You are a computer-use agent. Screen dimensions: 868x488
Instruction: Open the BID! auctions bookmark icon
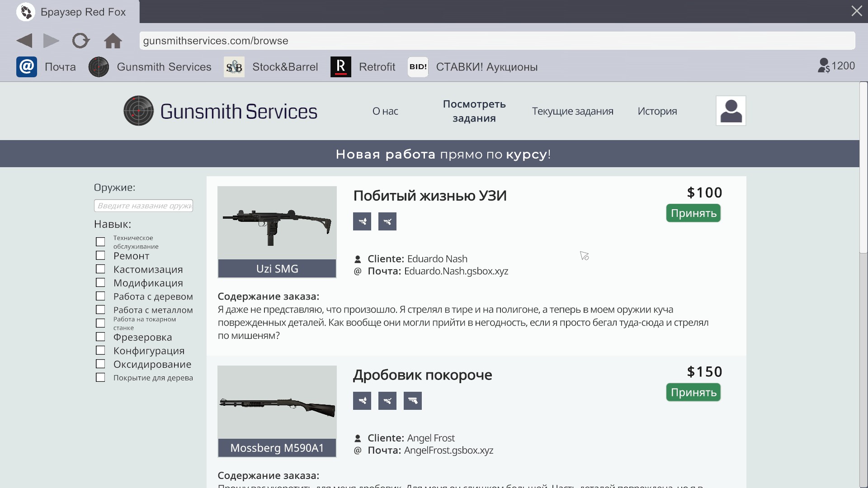[418, 67]
